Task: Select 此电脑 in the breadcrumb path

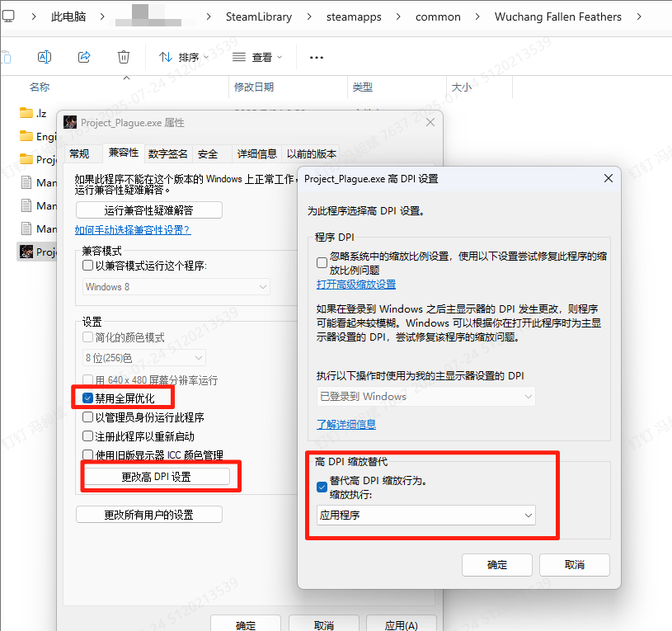Action: pos(68,16)
